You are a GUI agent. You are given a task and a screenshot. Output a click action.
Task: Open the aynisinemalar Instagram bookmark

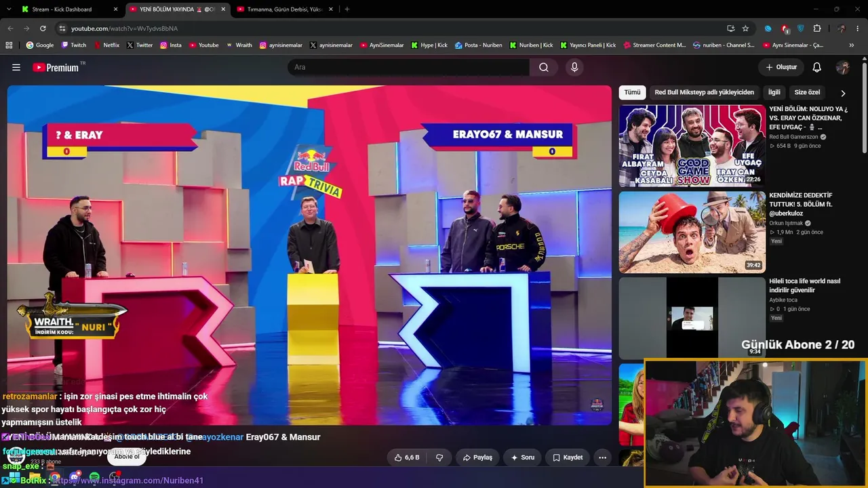(281, 45)
